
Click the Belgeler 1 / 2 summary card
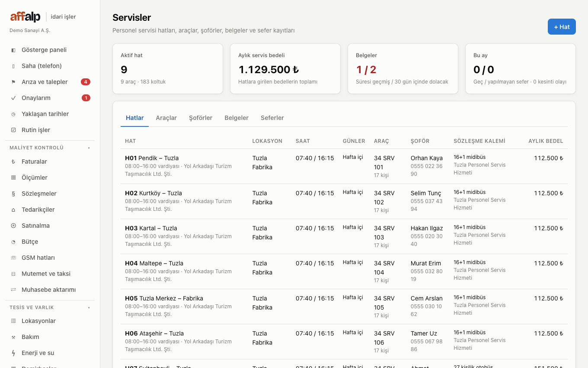click(403, 68)
